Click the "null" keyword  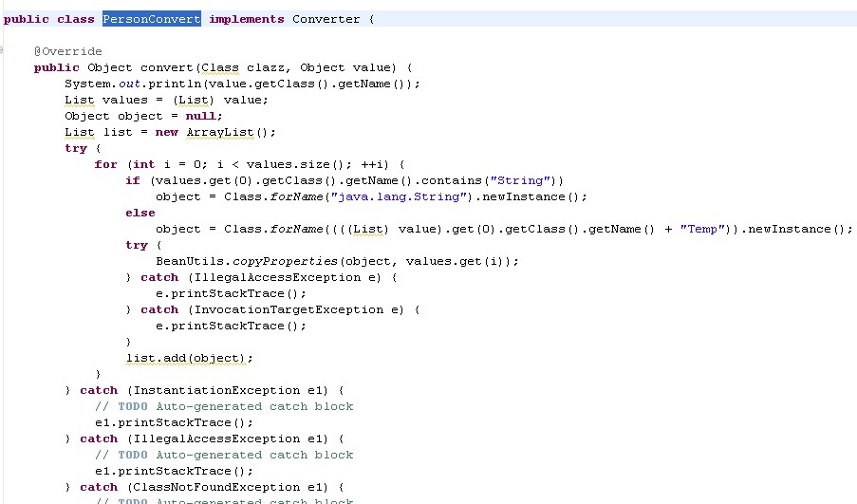[x=200, y=116]
